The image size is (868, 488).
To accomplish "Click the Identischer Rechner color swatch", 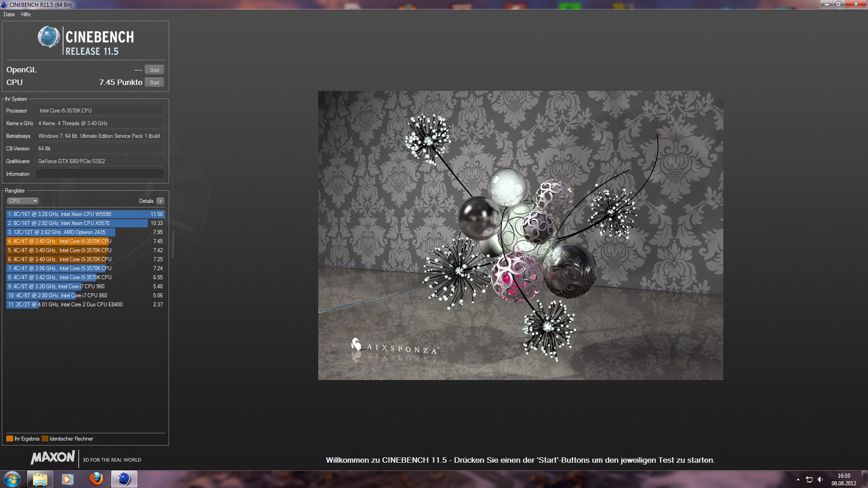I will point(45,439).
